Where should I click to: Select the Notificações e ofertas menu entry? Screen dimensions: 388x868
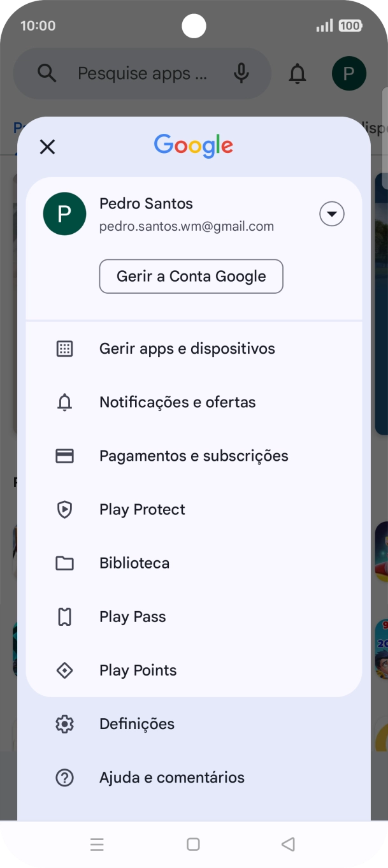point(177,402)
